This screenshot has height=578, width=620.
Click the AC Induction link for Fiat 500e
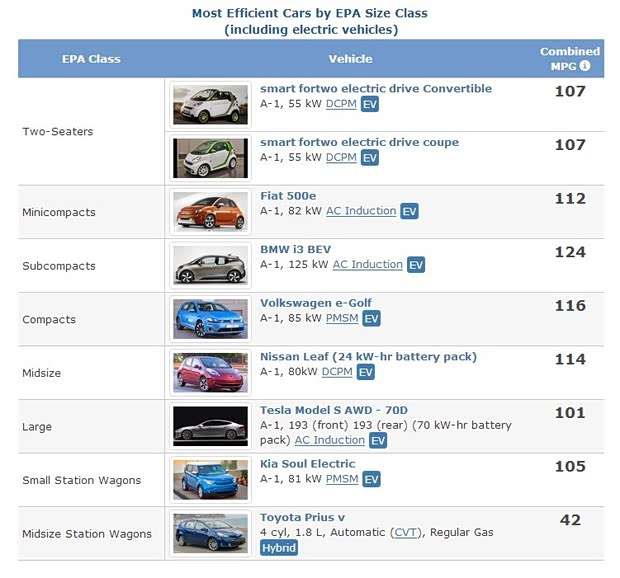click(361, 211)
